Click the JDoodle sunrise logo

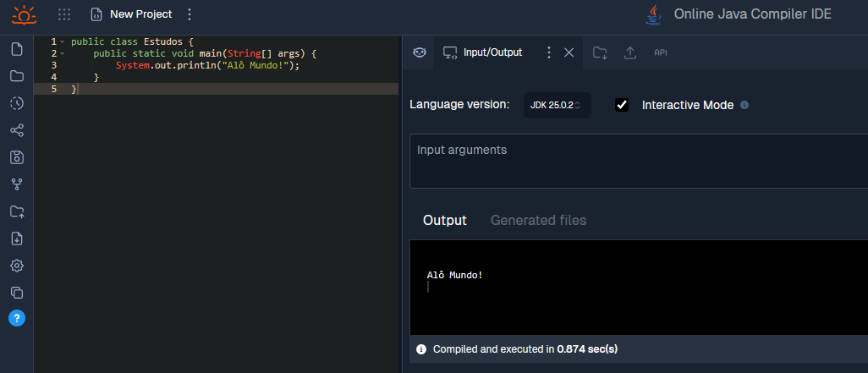24,14
